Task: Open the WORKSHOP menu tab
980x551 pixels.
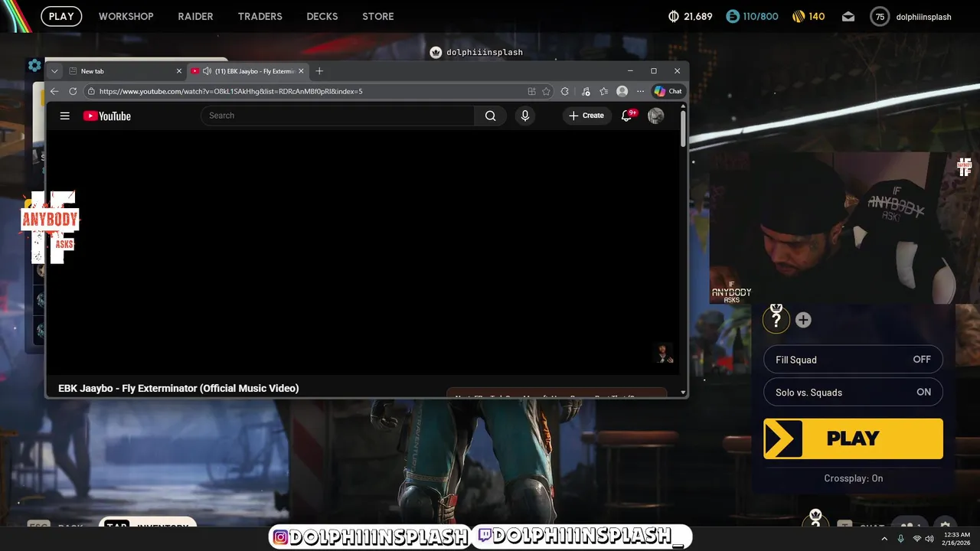Action: click(x=126, y=16)
